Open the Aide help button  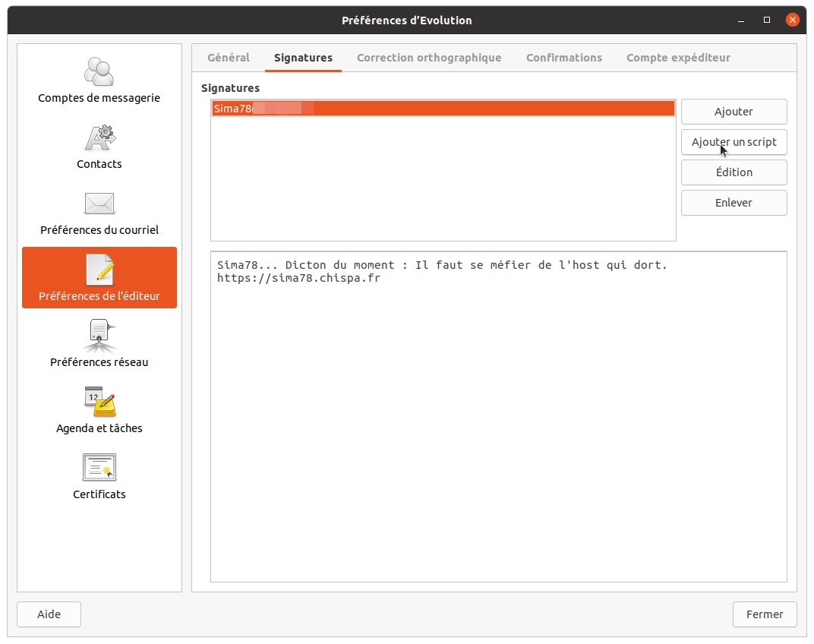[49, 614]
